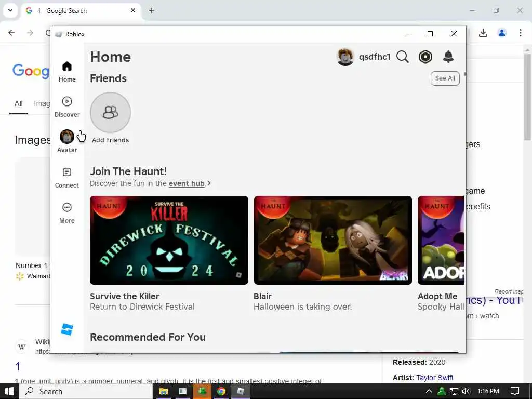
Task: Click the Chrome tab search dropdown arrow
Action: (10, 10)
